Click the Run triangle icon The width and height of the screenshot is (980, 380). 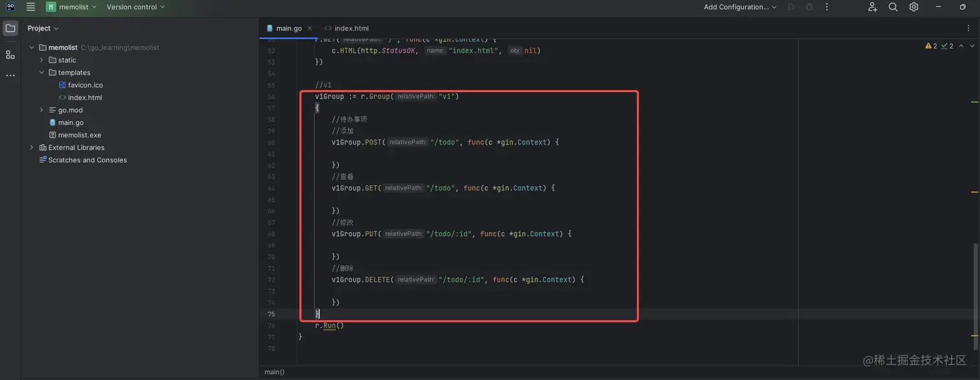(791, 6)
